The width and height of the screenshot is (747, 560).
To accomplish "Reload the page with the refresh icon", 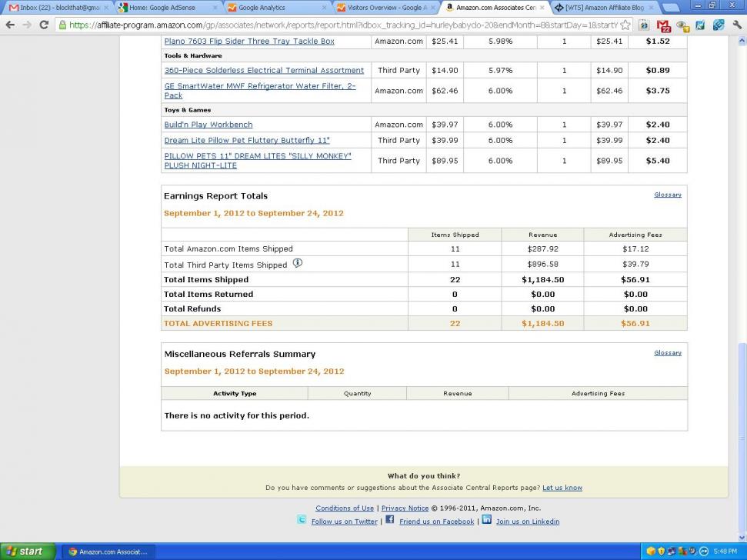I will pos(44,25).
